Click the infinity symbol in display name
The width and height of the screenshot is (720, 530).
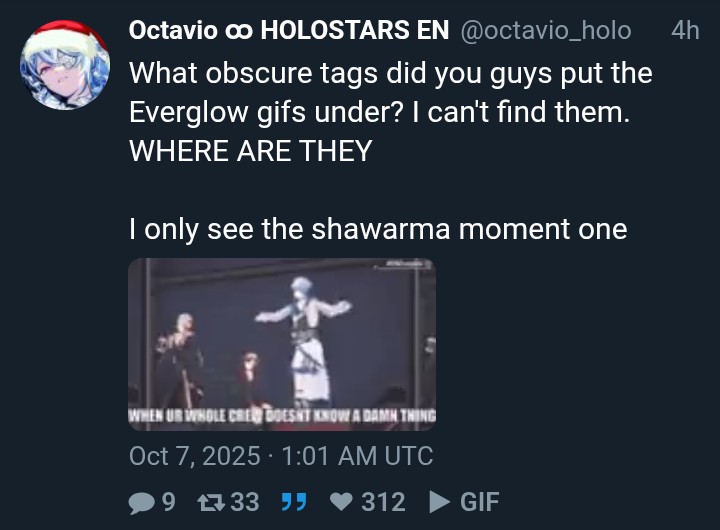239,31
